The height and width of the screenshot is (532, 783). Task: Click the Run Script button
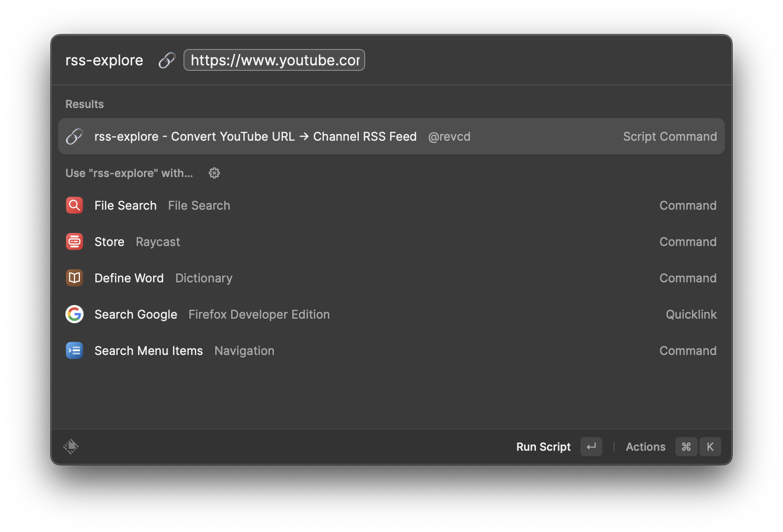pyautogui.click(x=543, y=447)
